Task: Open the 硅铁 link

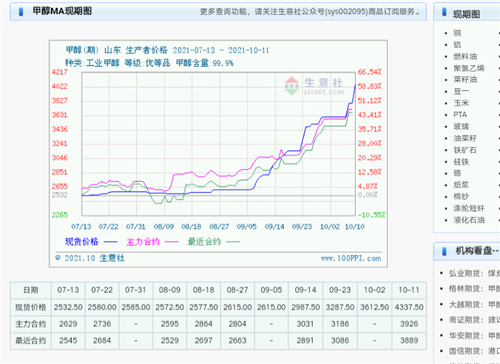Action: pyautogui.click(x=461, y=162)
